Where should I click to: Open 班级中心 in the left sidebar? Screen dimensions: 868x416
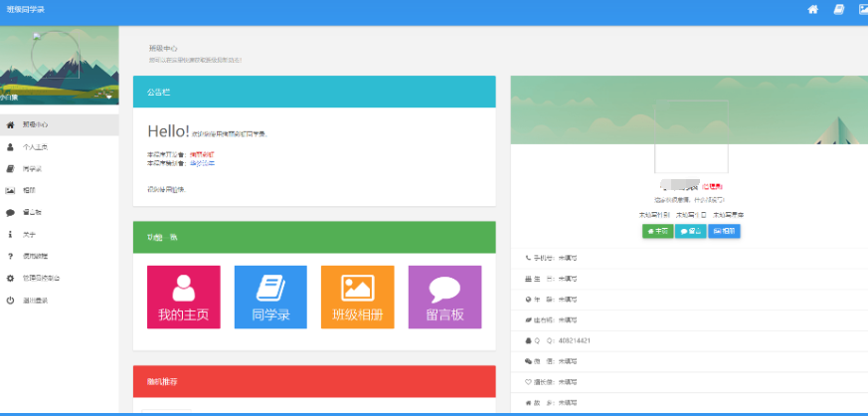click(x=36, y=124)
